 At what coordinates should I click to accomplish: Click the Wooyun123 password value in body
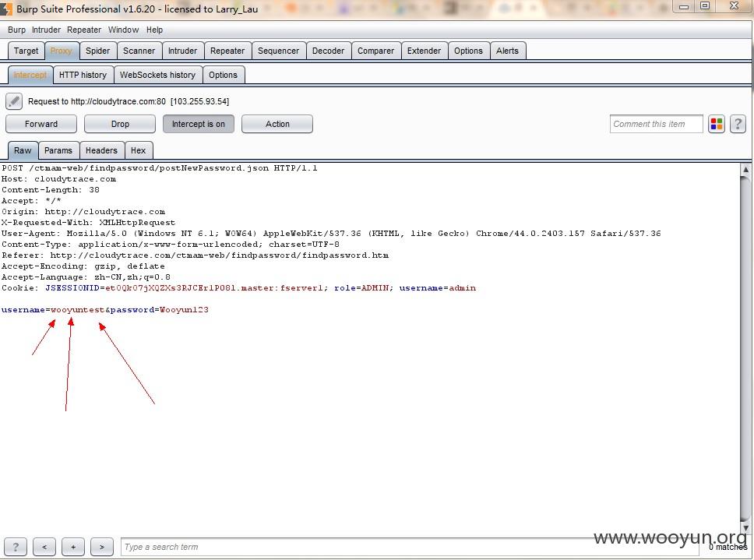pyautogui.click(x=184, y=310)
